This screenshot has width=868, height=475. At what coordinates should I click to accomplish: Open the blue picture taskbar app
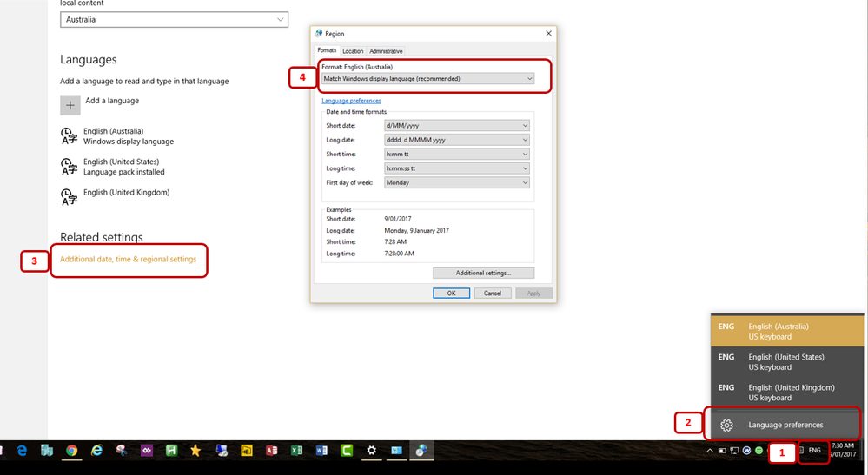(396, 451)
